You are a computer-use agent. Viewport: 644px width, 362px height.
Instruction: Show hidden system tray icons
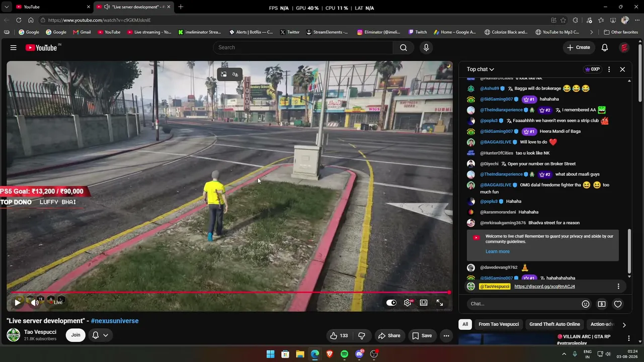tap(564, 354)
